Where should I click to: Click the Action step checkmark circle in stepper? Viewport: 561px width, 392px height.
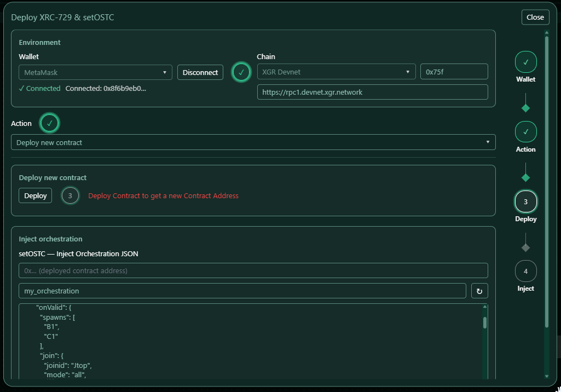click(x=525, y=132)
